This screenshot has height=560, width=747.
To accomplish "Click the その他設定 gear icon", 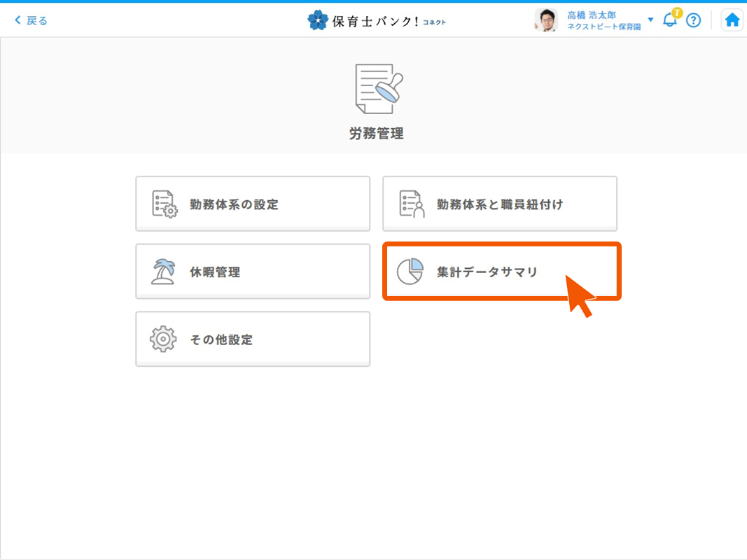I will pyautogui.click(x=164, y=339).
